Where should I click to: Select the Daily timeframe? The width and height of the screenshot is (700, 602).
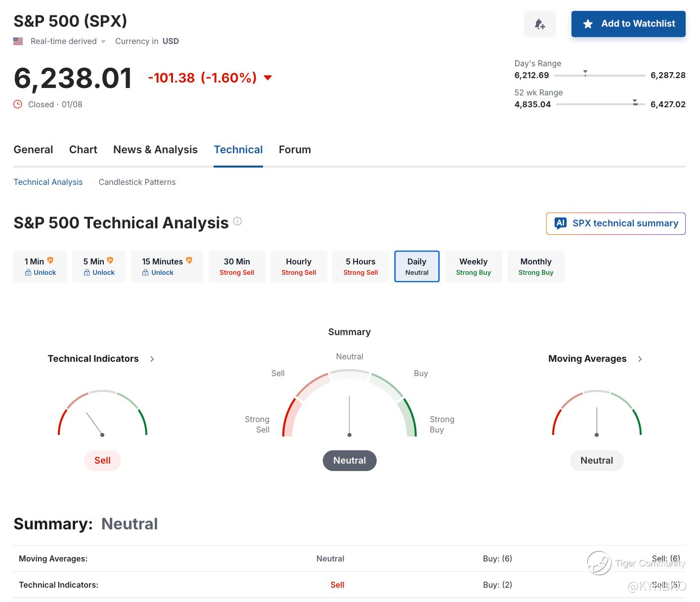[417, 266]
